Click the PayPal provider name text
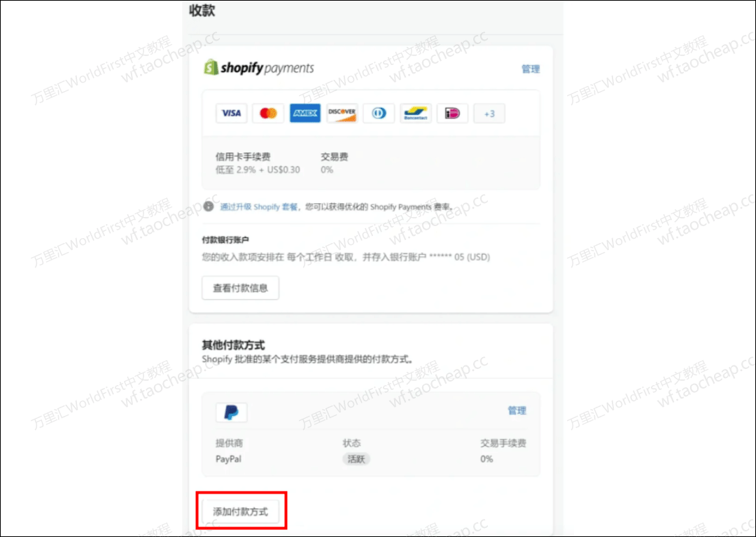 click(228, 459)
